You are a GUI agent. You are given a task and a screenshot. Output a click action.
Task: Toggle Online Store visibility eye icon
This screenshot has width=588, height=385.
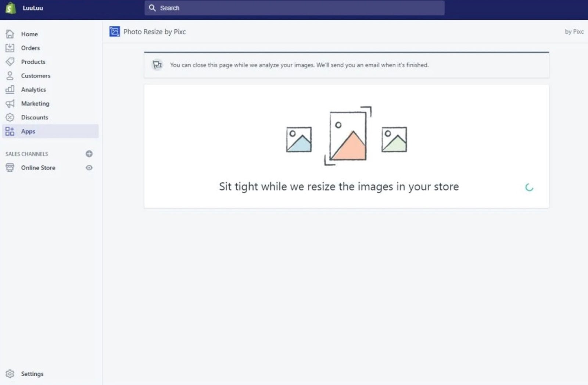point(89,168)
